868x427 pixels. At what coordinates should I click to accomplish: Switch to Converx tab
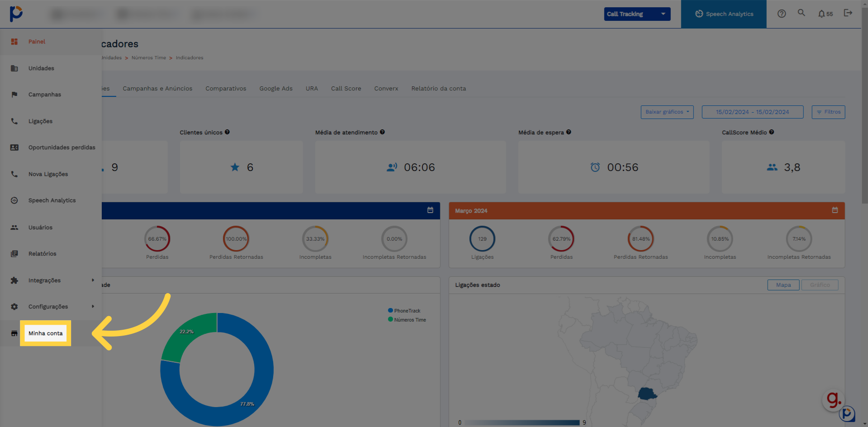click(x=386, y=89)
